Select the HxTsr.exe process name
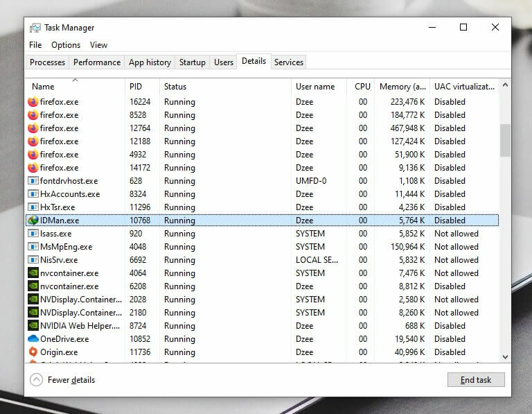 tap(57, 207)
